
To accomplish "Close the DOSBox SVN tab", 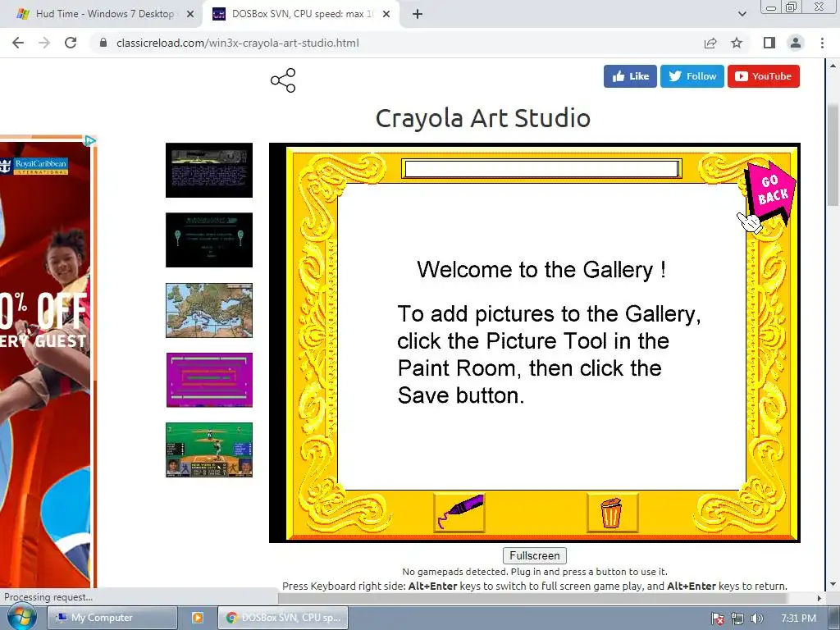I will pyautogui.click(x=386, y=14).
